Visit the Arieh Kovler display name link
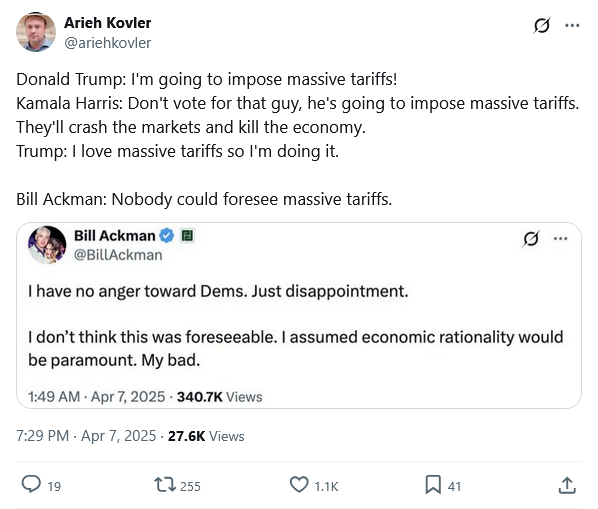This screenshot has height=509, width=598. [x=108, y=23]
